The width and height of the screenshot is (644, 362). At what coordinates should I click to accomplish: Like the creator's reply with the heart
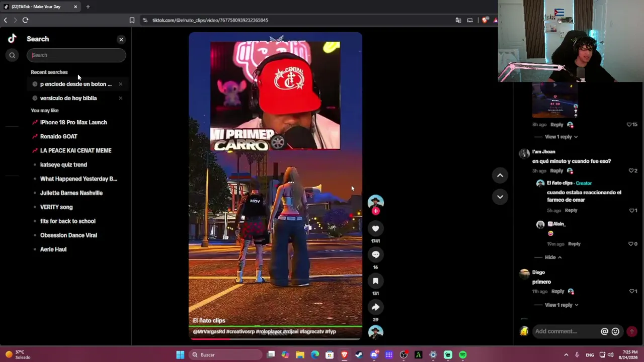coord(631,210)
